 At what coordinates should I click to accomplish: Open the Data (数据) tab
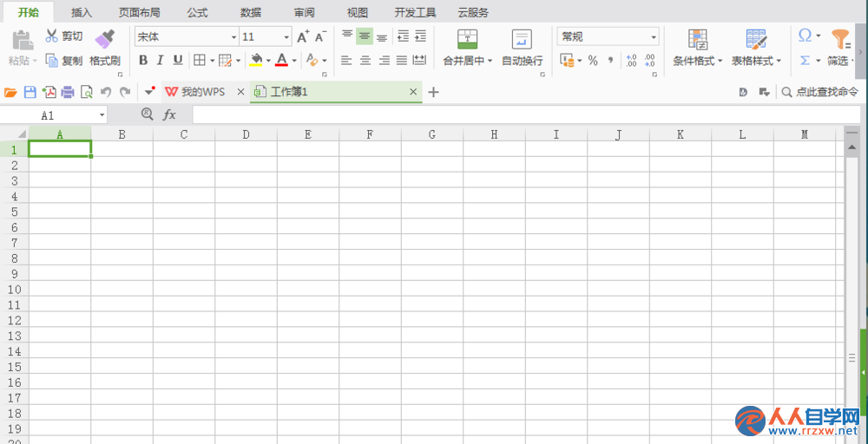point(251,13)
